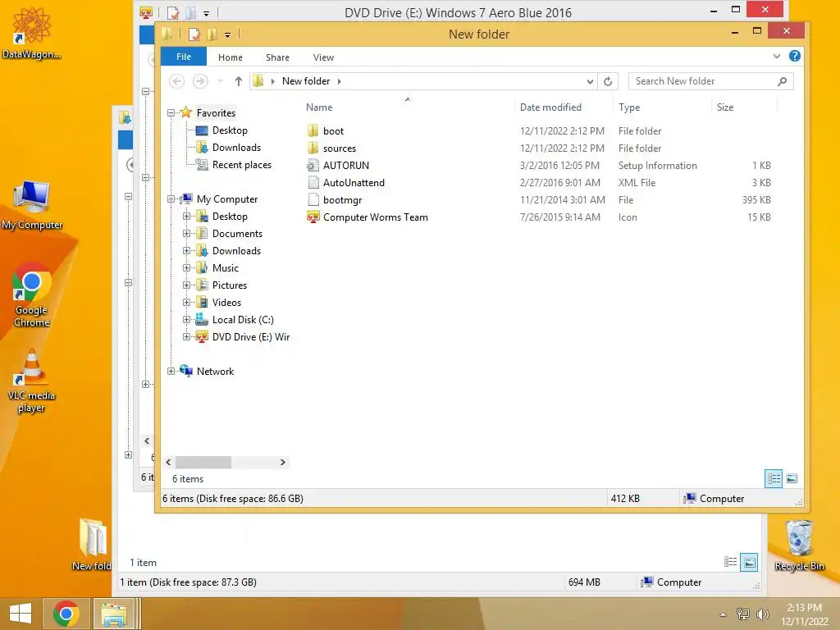Expand the Music tree node
This screenshot has width=840, height=630.
(x=186, y=268)
